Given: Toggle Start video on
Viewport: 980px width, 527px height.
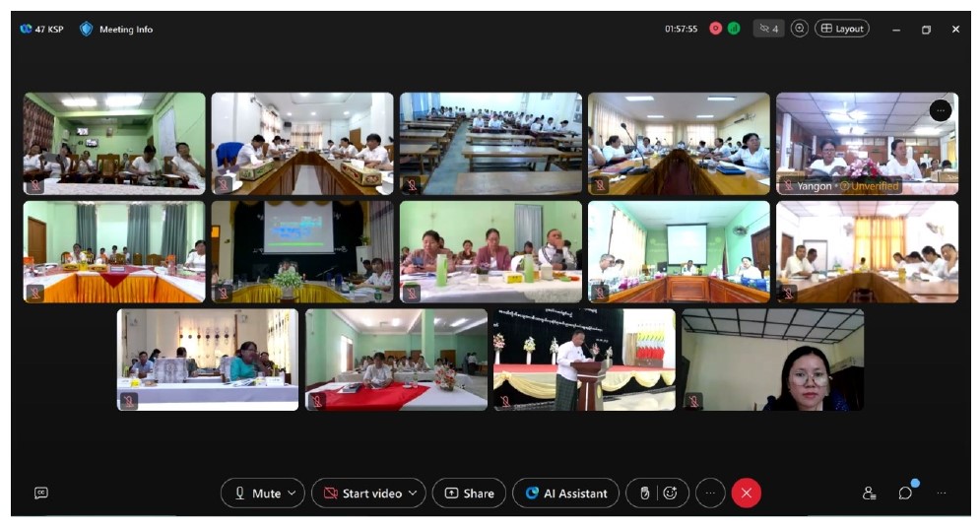Looking at the screenshot, I should [x=361, y=494].
